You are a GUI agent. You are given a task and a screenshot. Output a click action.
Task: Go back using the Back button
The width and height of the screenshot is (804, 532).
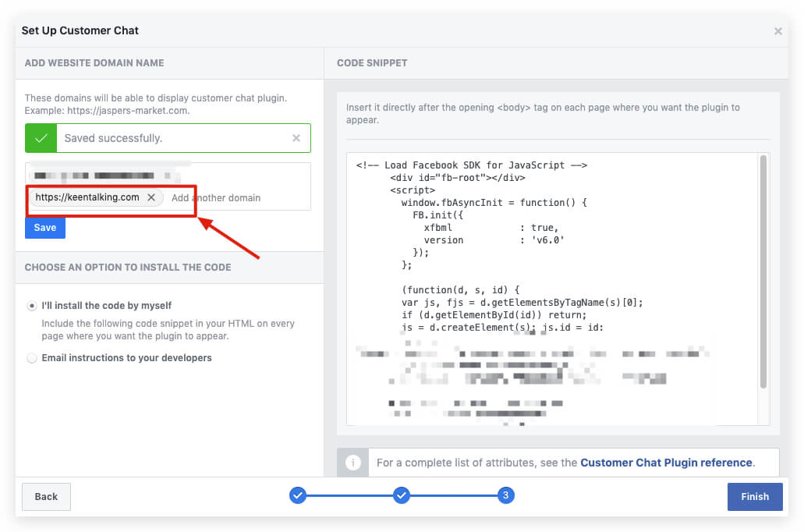46,497
